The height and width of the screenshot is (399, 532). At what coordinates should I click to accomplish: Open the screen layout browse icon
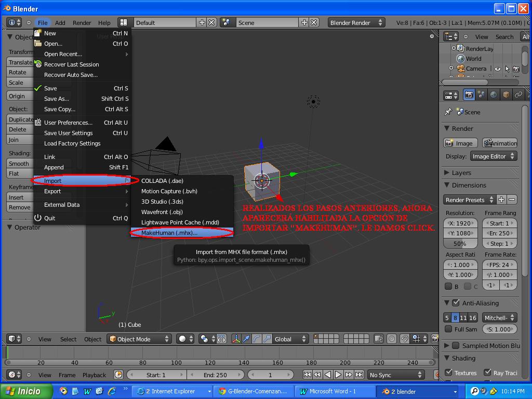click(124, 22)
